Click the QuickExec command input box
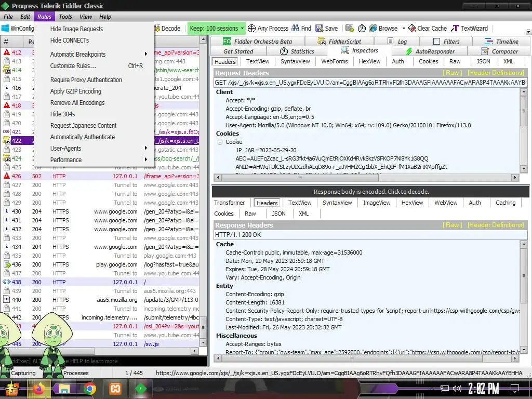The width and height of the screenshot is (532, 399). [103, 361]
